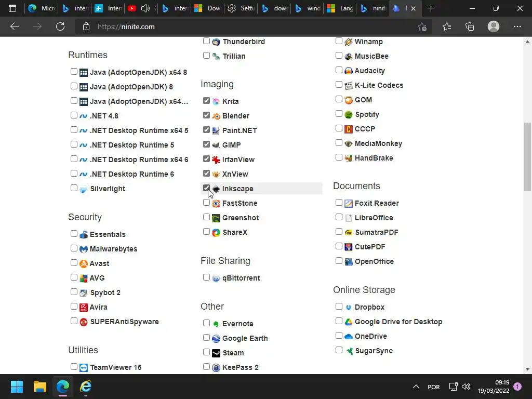Enable the Silverlight checkbox
Viewport: 532px width, 399px height.
coord(74,188)
